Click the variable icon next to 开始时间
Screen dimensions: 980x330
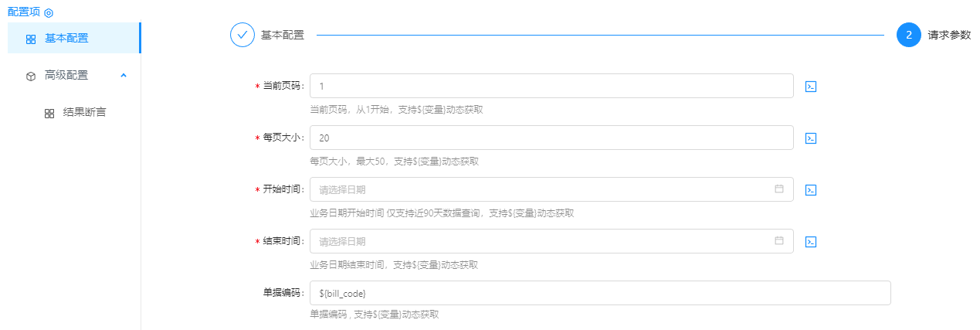click(811, 190)
